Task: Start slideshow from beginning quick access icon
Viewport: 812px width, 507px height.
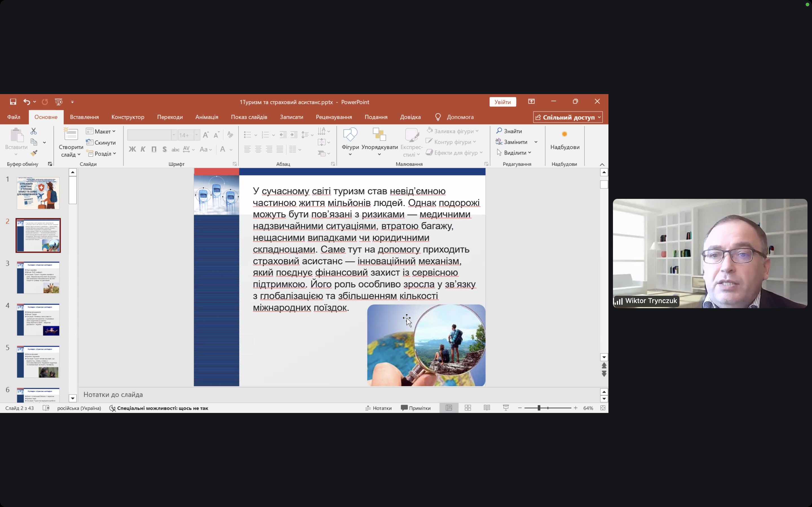Action: click(x=59, y=102)
